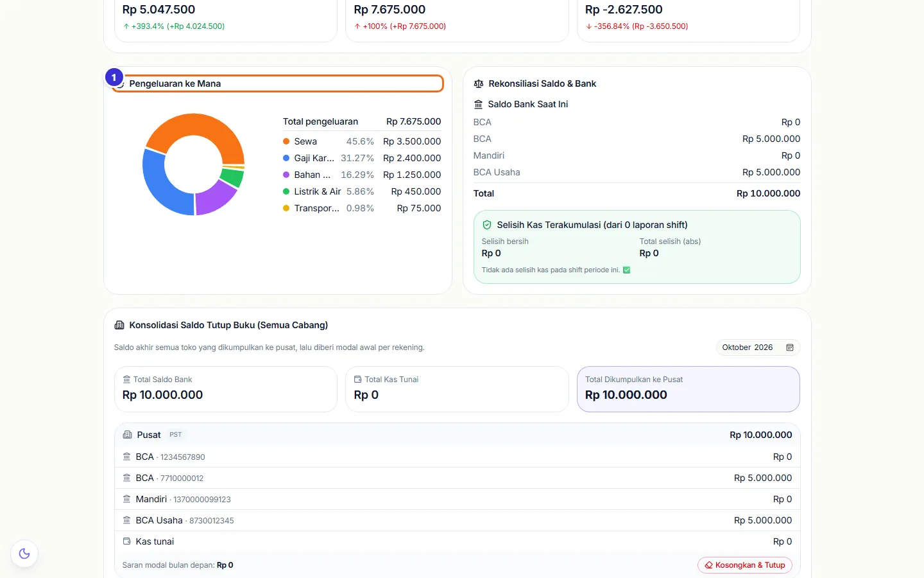
Task: Click the calendar icon in the Oktober 2026 picker
Action: click(790, 347)
